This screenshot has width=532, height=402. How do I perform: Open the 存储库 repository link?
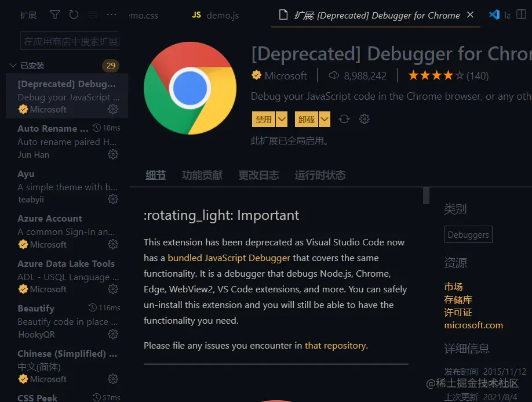(458, 299)
